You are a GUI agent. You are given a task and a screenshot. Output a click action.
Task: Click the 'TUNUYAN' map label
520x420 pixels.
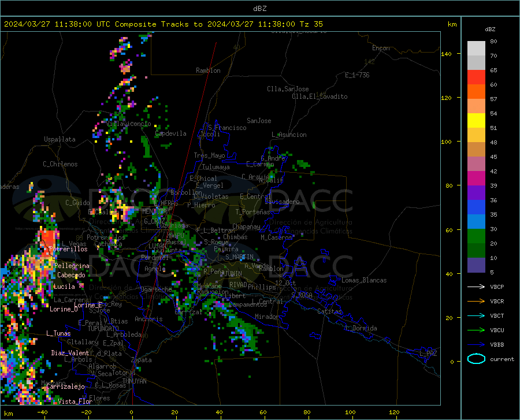click(134, 381)
